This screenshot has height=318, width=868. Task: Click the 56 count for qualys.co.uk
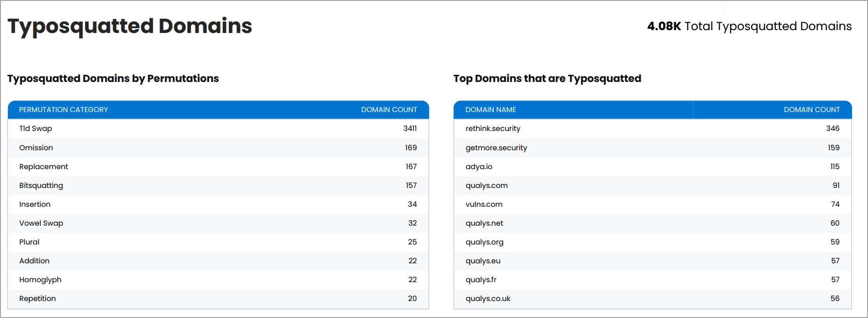(x=835, y=299)
